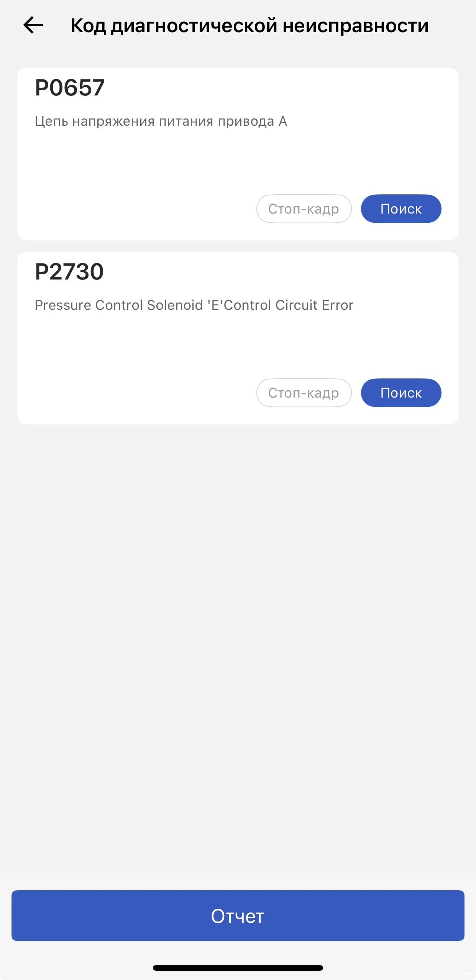
Task: Tap the "Pressure Control Solenoid" description text
Action: (x=194, y=305)
